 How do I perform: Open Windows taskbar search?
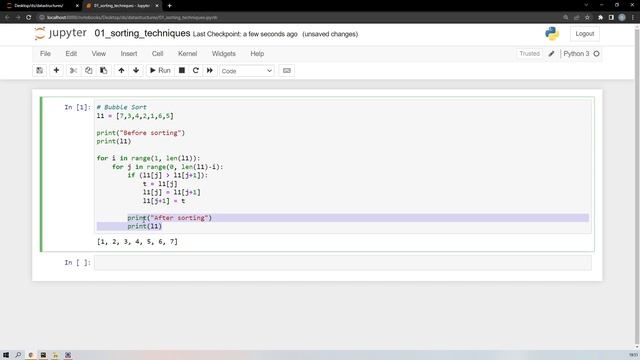(x=18, y=355)
